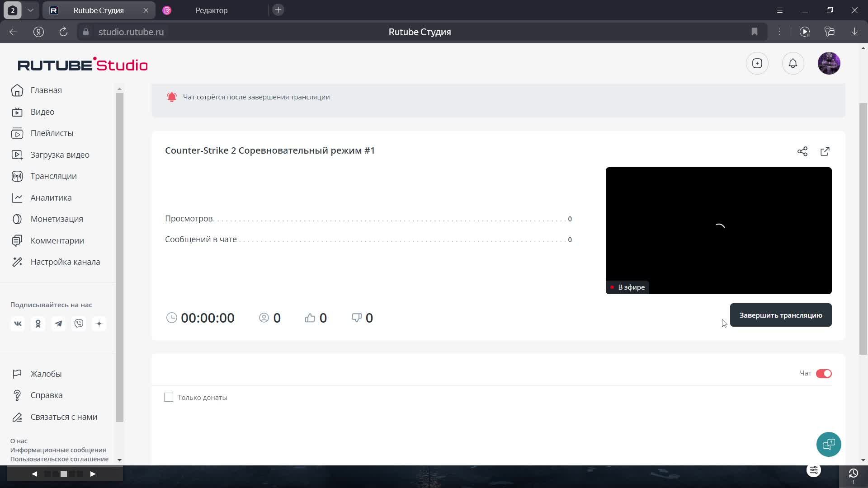Visit the sparkle (Dzen) social icon
This screenshot has width=868, height=488.
99,324
